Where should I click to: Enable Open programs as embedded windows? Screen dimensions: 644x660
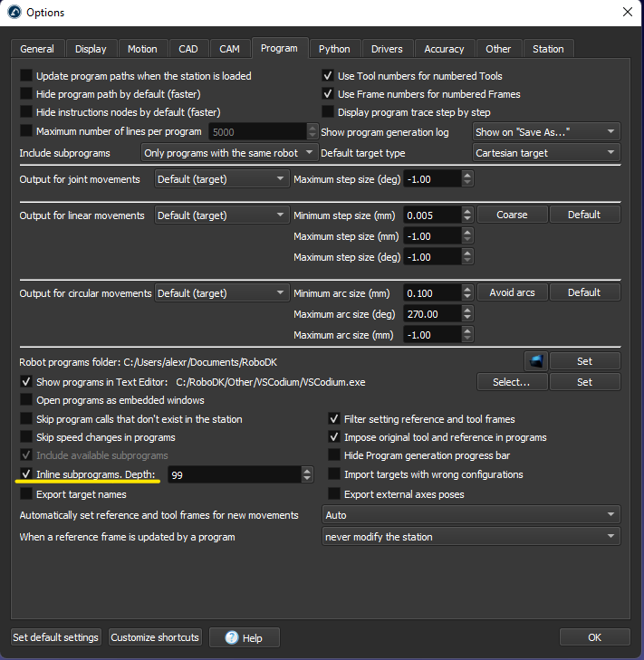pos(26,400)
